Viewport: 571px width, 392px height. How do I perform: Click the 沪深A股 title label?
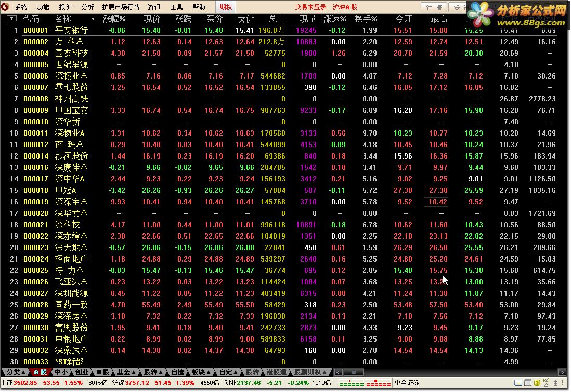pyautogui.click(x=345, y=7)
